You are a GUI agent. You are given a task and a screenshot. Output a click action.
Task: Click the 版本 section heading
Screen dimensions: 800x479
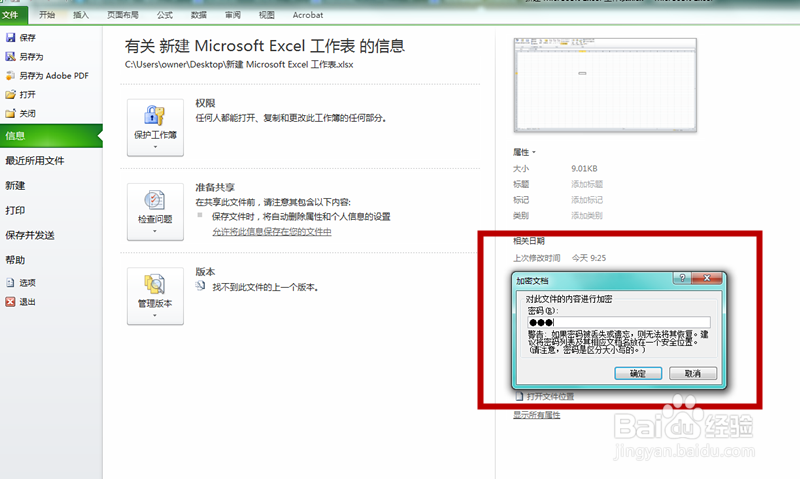[205, 272]
